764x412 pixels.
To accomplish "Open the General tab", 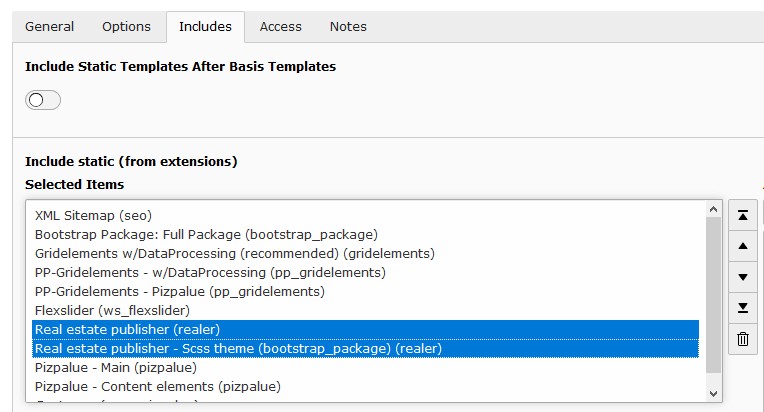I will pos(50,26).
